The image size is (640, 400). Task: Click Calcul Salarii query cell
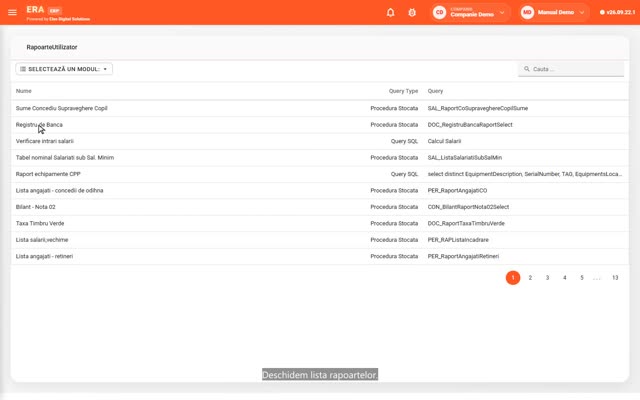point(444,141)
